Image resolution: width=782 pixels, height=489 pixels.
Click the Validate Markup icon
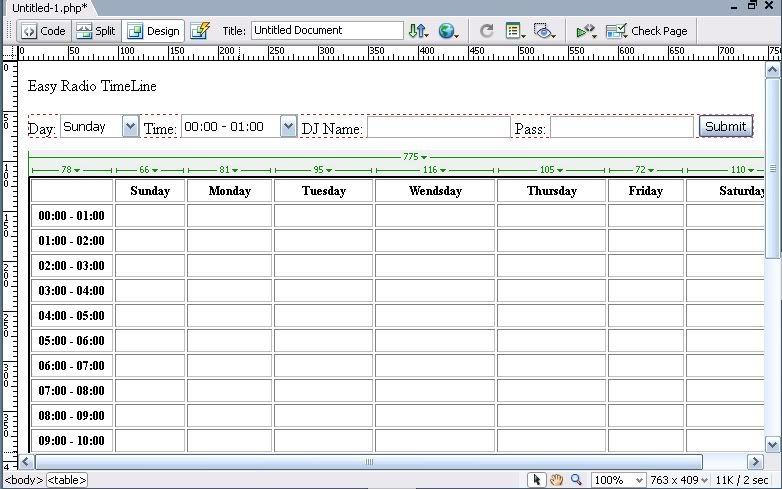(586, 31)
